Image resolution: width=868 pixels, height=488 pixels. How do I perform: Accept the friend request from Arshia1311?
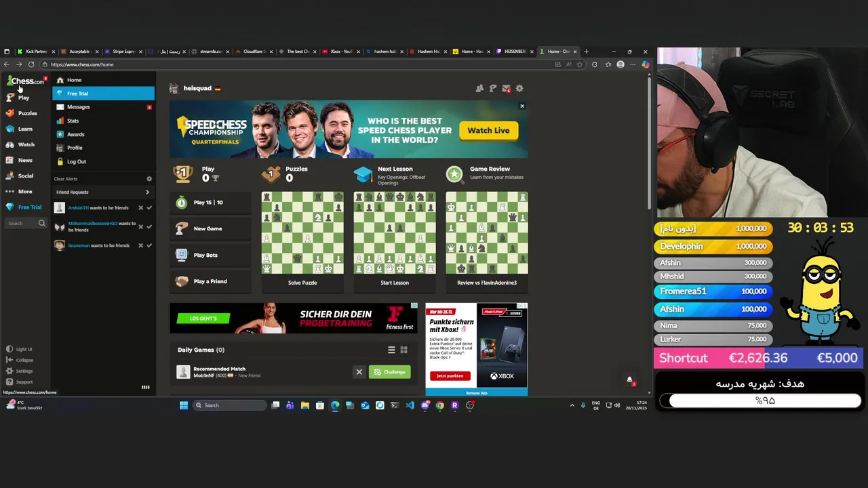[149, 208]
